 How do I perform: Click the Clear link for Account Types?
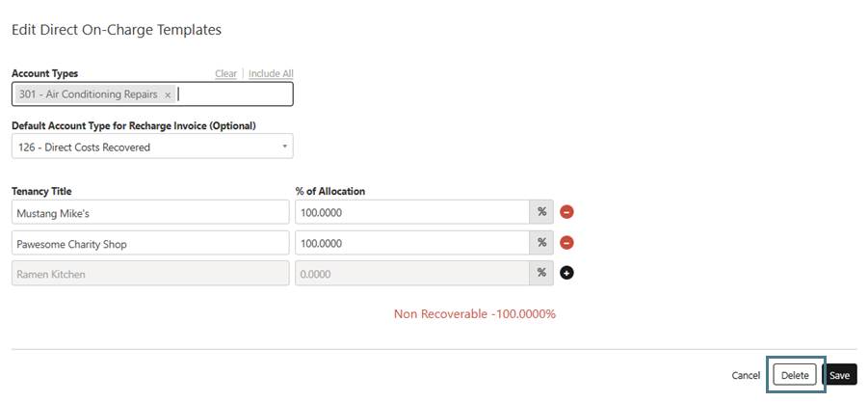coord(225,73)
